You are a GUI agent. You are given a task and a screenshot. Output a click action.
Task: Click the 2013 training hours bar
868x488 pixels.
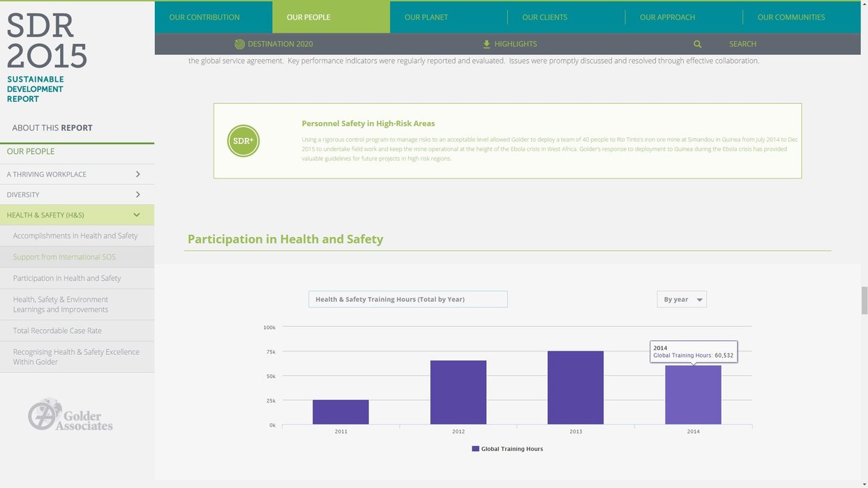[x=575, y=388]
